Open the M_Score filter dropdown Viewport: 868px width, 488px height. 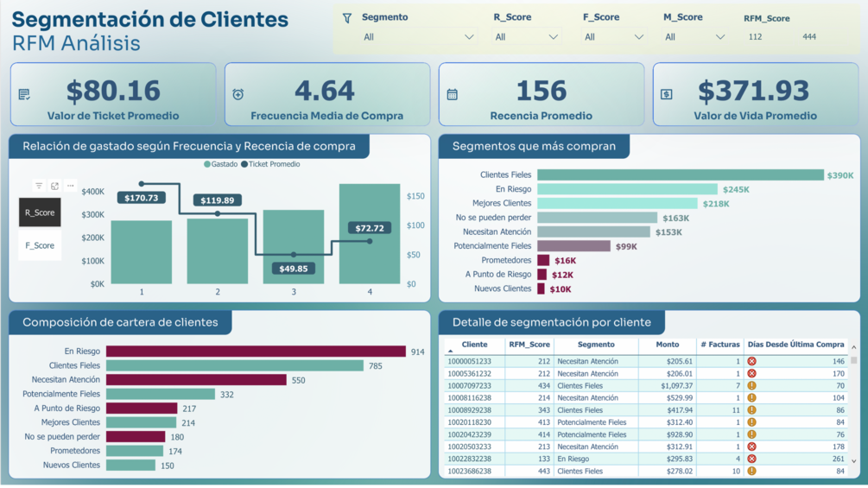pos(694,37)
